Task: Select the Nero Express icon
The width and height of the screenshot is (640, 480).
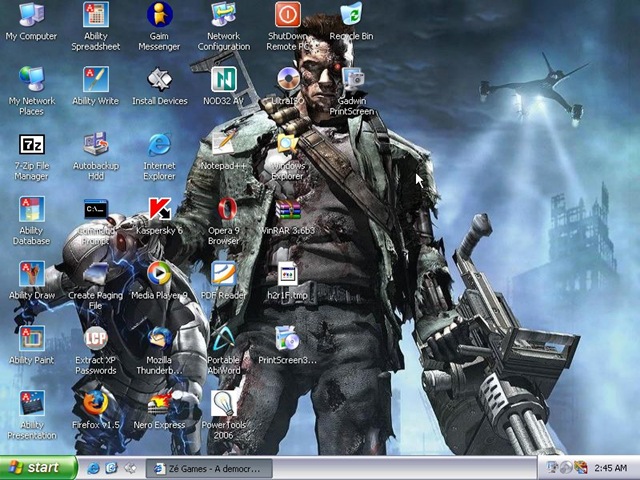Action: point(160,403)
